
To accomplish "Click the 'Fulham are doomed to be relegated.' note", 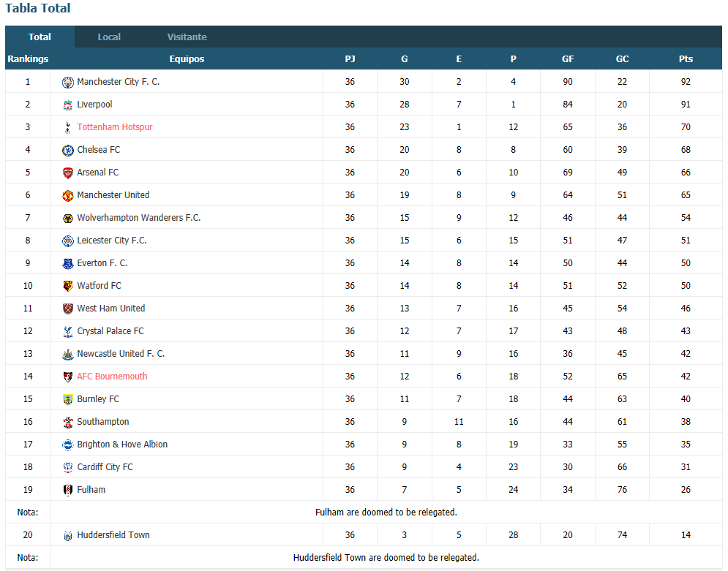I will point(386,513).
